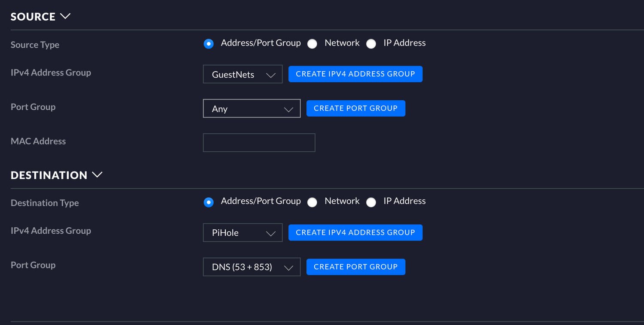Viewport: 644px width, 325px height.
Task: Select Network as the Destination Type
Action: point(312,202)
